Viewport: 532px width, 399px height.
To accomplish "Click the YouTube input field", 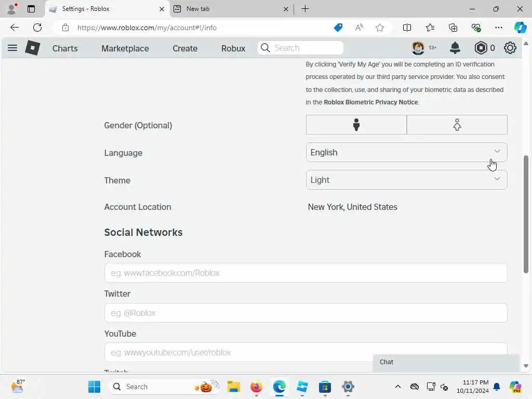I will (x=305, y=353).
